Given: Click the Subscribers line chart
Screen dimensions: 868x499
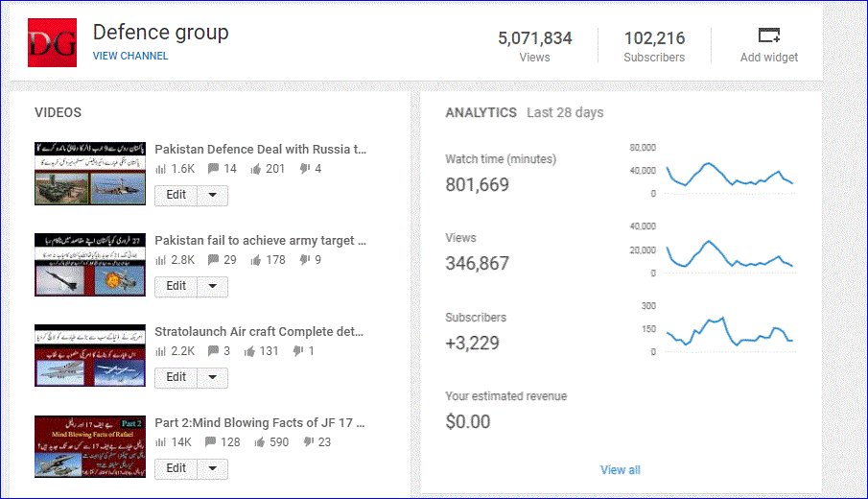Looking at the screenshot, I should point(730,331).
